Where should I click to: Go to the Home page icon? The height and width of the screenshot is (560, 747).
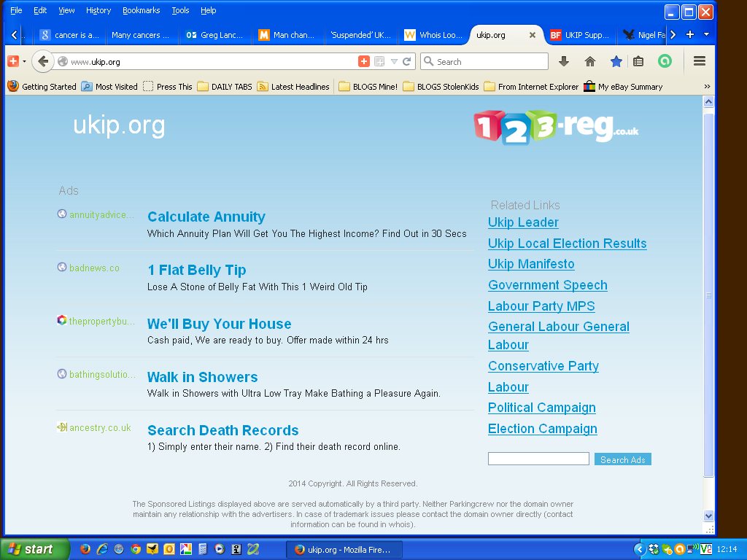pos(590,62)
